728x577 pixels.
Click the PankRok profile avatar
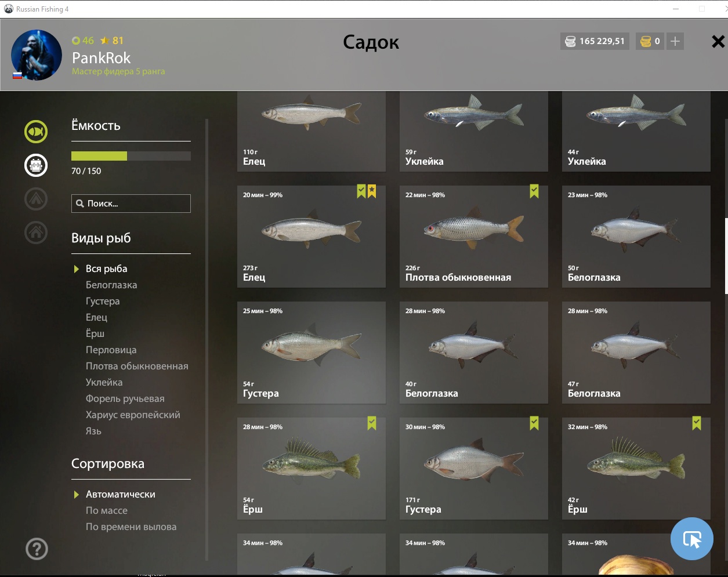click(x=37, y=55)
